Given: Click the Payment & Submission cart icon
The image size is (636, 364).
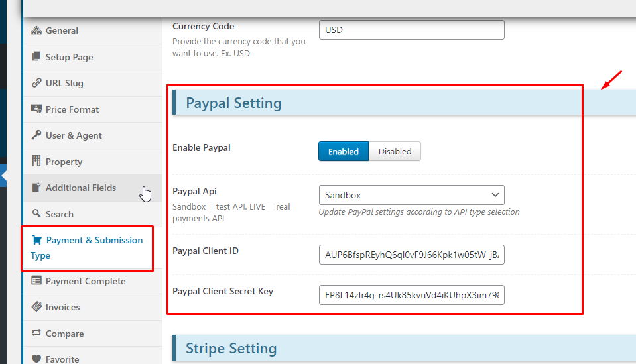Looking at the screenshot, I should coord(37,240).
